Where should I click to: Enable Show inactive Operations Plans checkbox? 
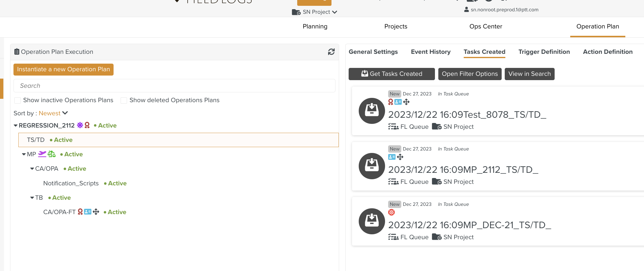pos(18,100)
